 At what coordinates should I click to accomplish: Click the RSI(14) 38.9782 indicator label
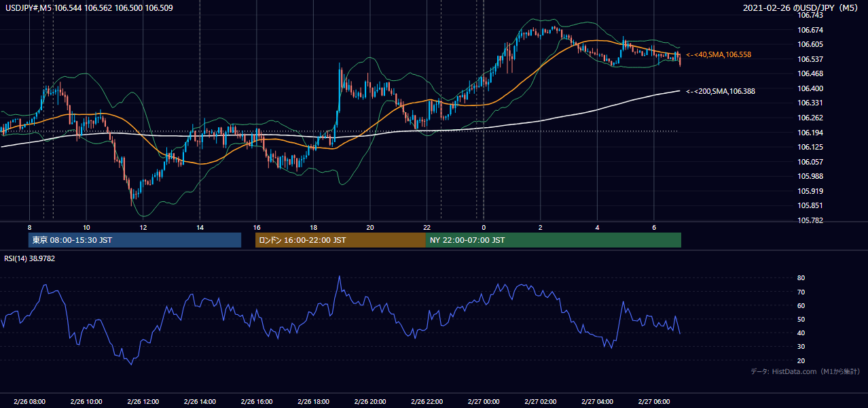click(x=30, y=258)
